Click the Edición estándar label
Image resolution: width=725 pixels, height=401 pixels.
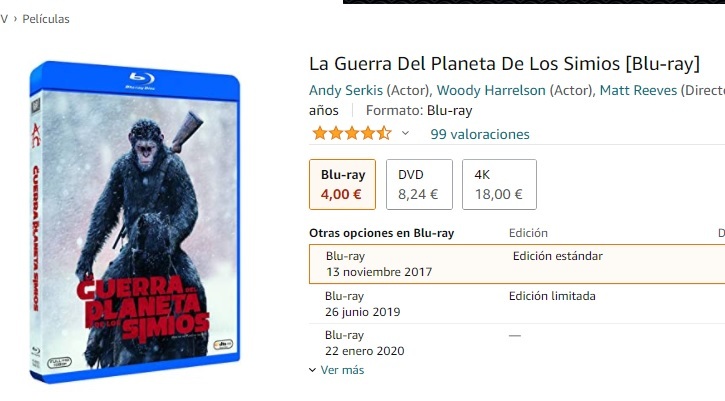pos(558,256)
